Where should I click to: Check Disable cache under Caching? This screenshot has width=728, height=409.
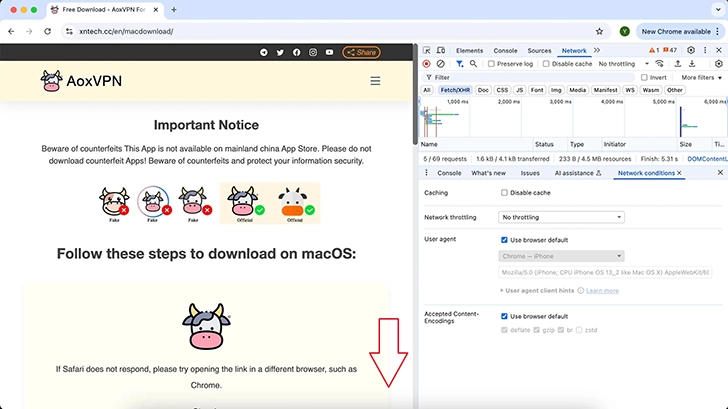504,193
